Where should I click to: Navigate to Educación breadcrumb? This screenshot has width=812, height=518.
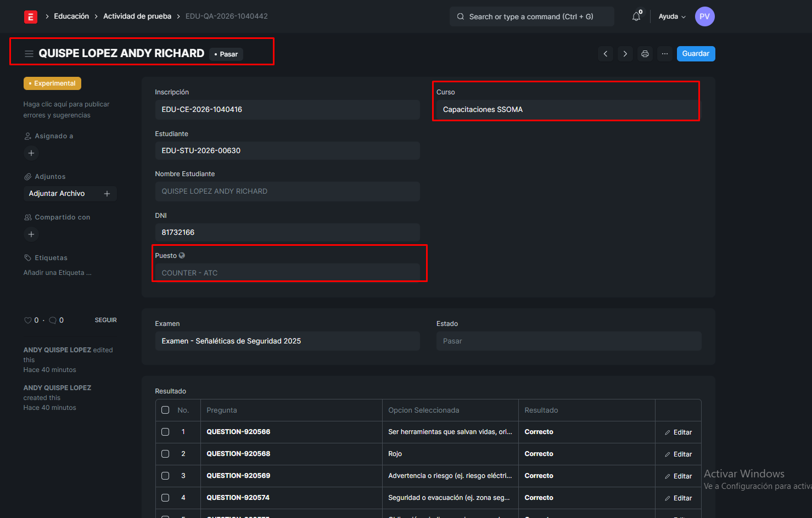71,16
